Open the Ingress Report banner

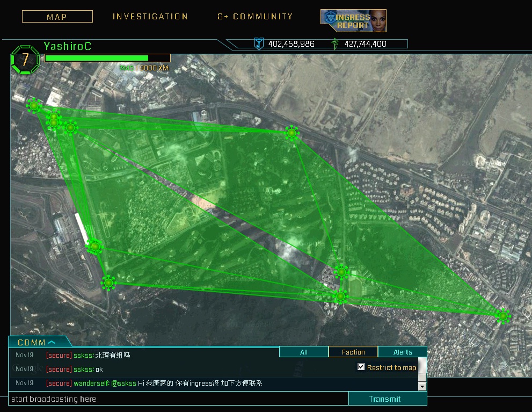point(353,21)
